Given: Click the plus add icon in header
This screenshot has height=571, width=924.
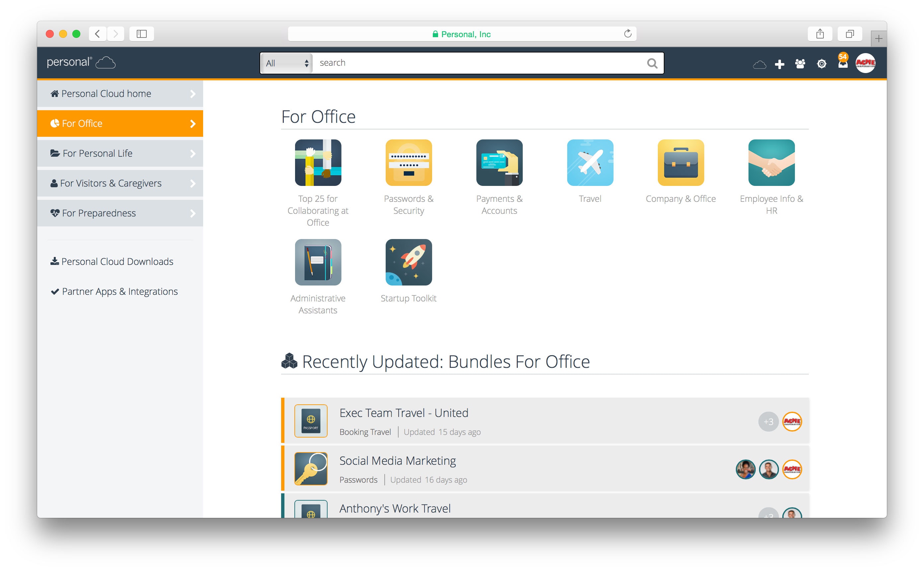Looking at the screenshot, I should [x=779, y=64].
